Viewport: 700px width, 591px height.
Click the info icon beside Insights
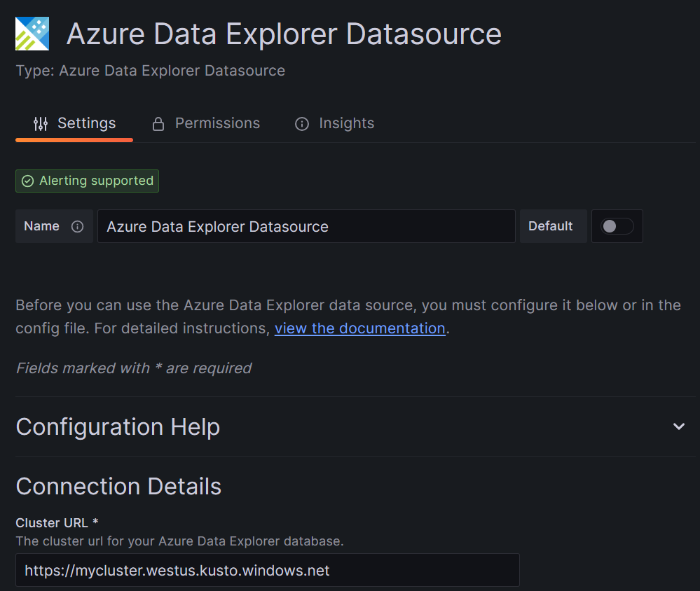301,123
